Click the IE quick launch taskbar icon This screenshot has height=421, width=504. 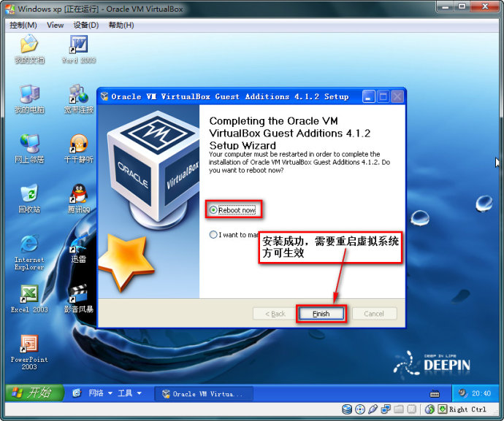pos(77,393)
